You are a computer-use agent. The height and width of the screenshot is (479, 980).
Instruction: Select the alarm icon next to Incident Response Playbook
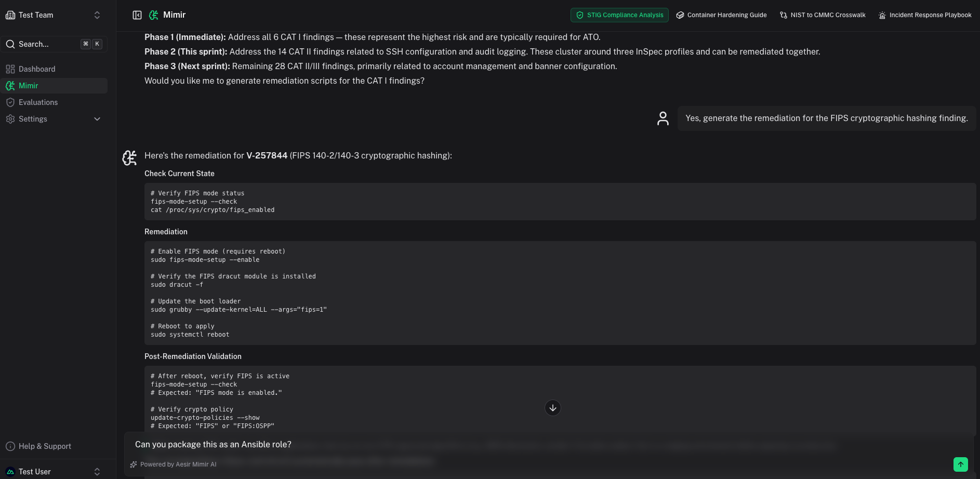[882, 15]
